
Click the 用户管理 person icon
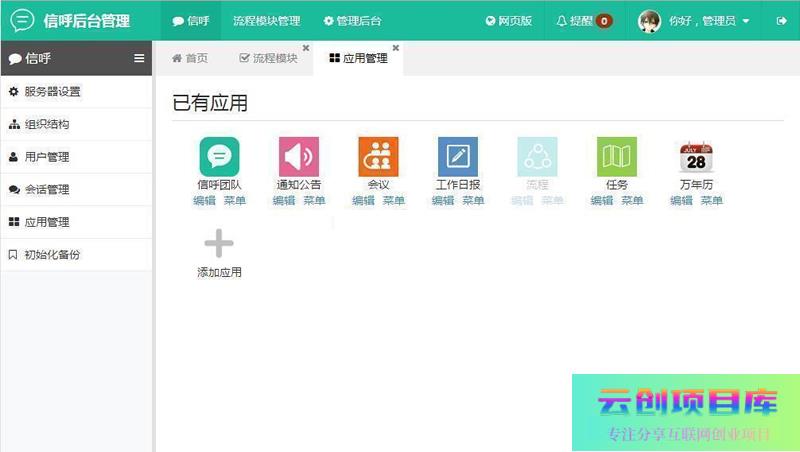tap(13, 157)
